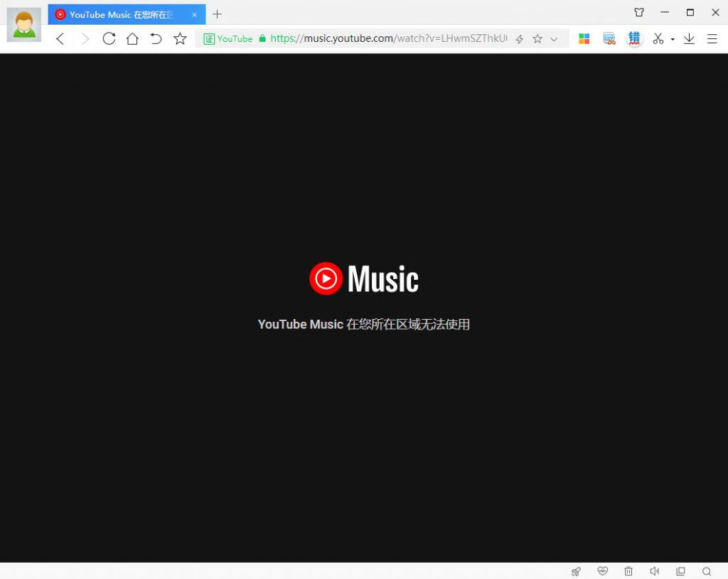Select the YouTube Music browser tab
728x579 pixels.
coord(127,14)
